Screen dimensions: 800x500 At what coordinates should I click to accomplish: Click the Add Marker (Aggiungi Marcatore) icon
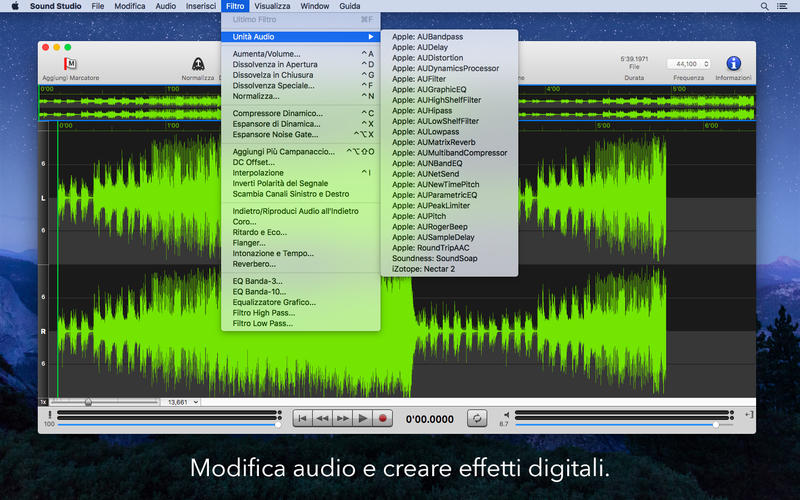[x=70, y=64]
